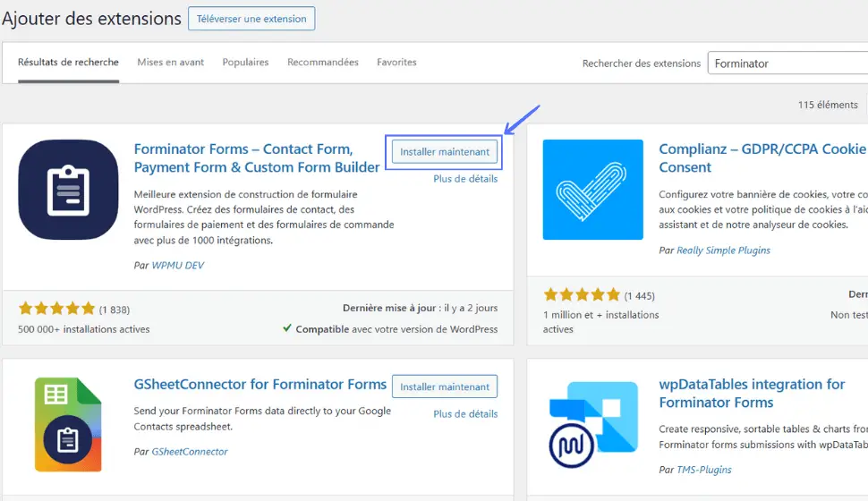Click Complianz description Configurez votre bannière de cookies
The width and height of the screenshot is (868, 501).
[x=762, y=209]
